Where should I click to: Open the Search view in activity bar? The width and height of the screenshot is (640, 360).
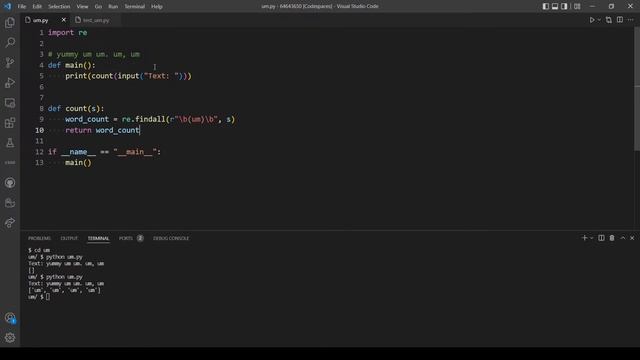(10, 42)
